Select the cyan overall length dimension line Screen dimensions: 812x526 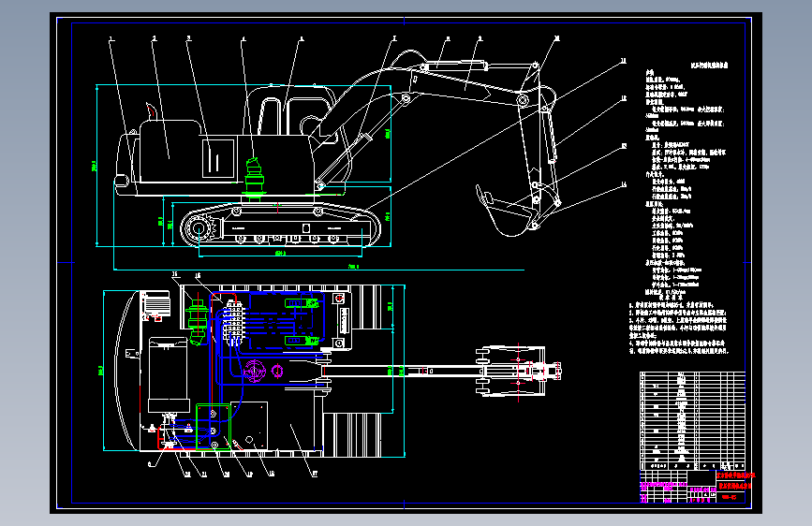[x=319, y=270]
